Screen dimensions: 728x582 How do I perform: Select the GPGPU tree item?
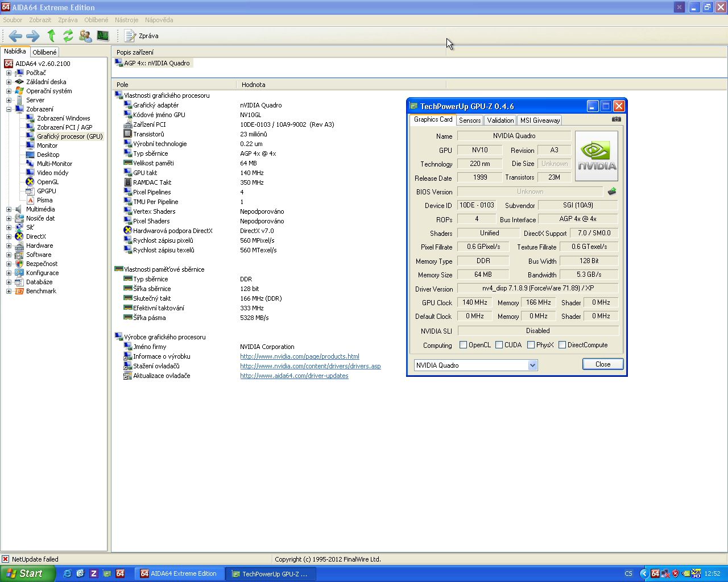point(47,191)
